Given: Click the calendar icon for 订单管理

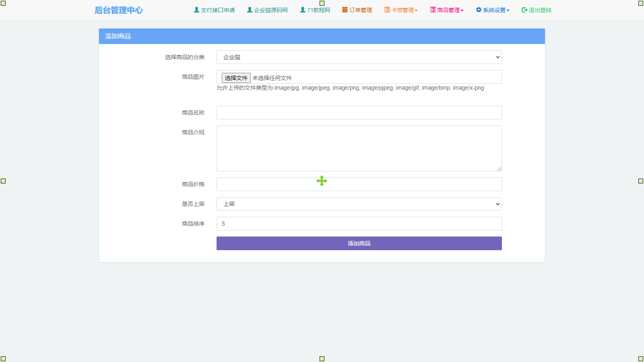Looking at the screenshot, I should [x=345, y=10].
